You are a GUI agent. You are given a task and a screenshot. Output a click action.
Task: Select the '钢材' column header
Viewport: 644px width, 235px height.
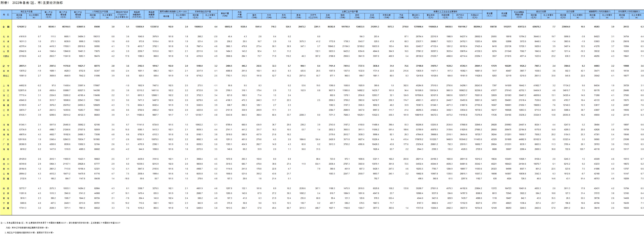(357, 16)
